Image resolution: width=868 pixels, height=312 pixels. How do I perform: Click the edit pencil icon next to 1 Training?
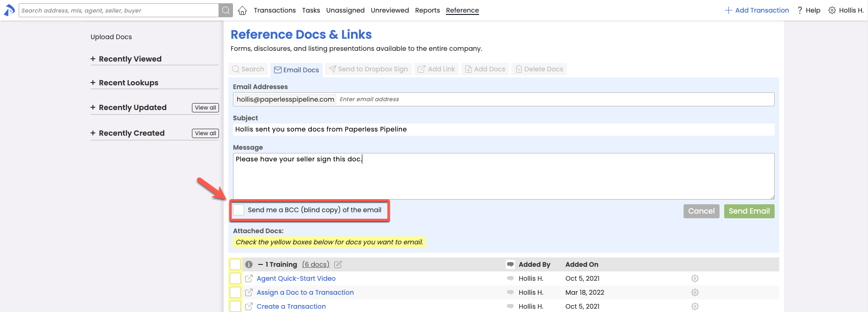(338, 264)
